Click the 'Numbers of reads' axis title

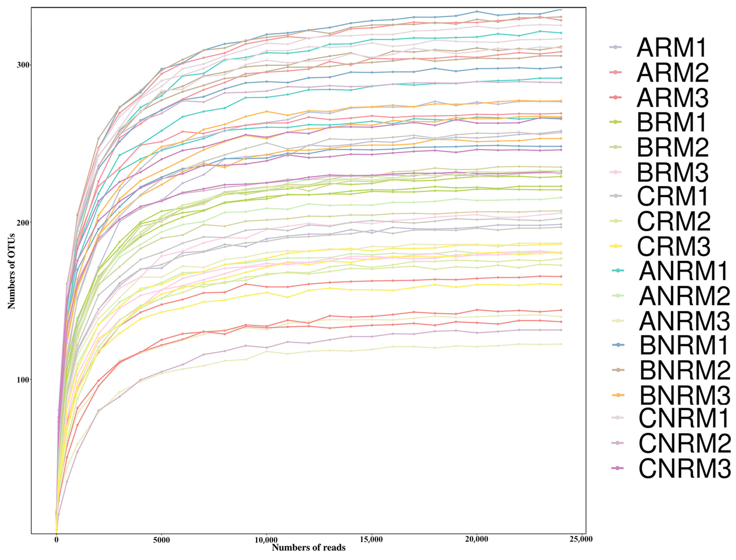pyautogui.click(x=308, y=547)
